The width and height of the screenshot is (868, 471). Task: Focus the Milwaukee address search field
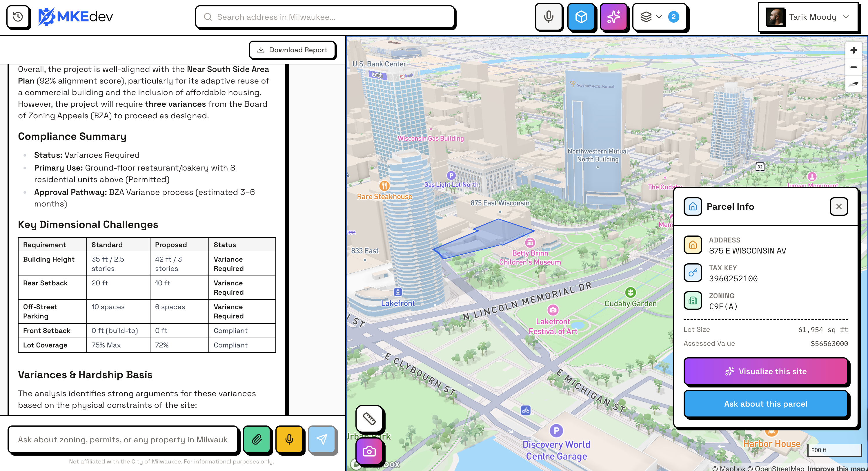coord(325,17)
